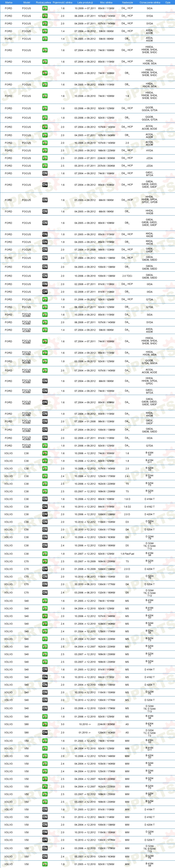Screen dimensions: 175x868
Task: Click petrol icon in Volvo C70 T5 row
Action: (45, 561)
